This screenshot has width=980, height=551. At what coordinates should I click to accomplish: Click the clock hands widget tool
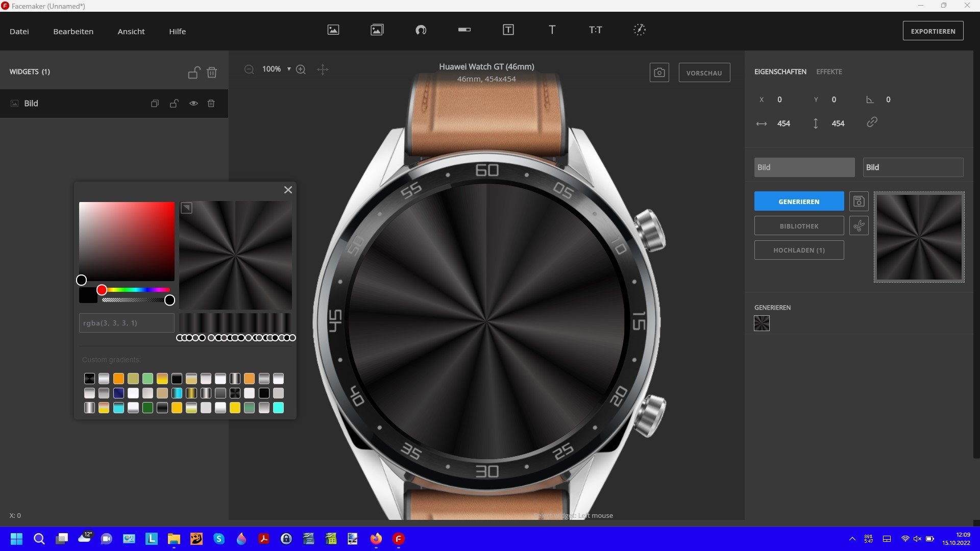tap(640, 30)
